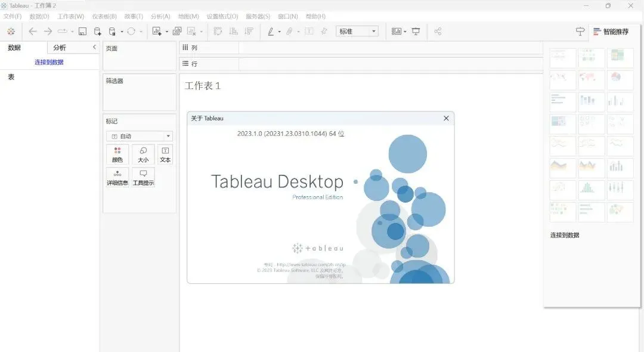This screenshot has height=352, width=644.
Task: Open the 地图(M) menu
Action: (188, 17)
